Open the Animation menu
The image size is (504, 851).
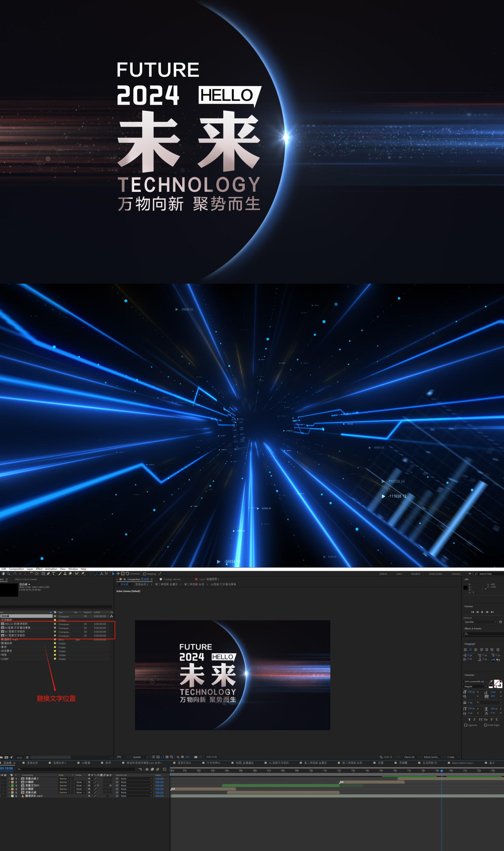51,569
